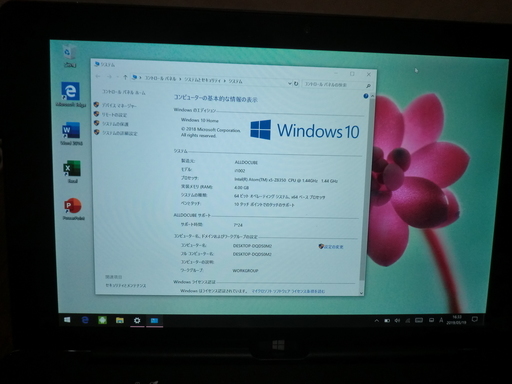Read the Microsoft software license terms link
Image resolution: width=512 pixels, height=384 pixels.
click(288, 291)
